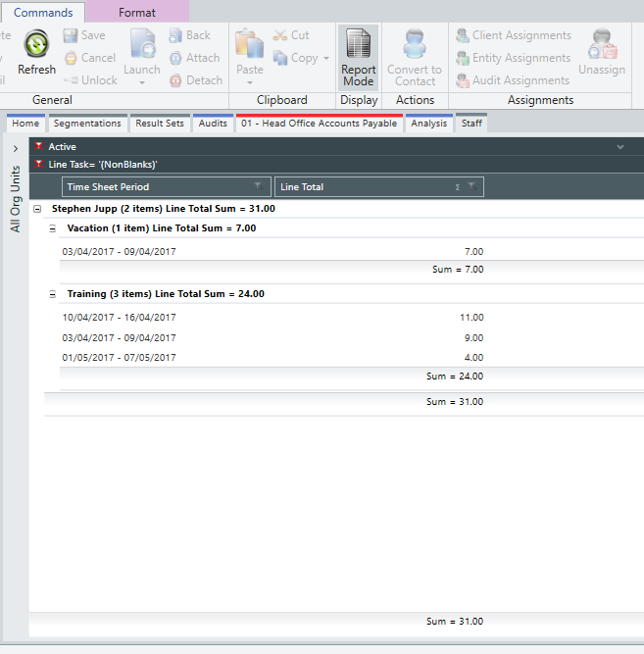The height and width of the screenshot is (654, 644).
Task: Click Convert to Contact icon
Action: [x=415, y=44]
